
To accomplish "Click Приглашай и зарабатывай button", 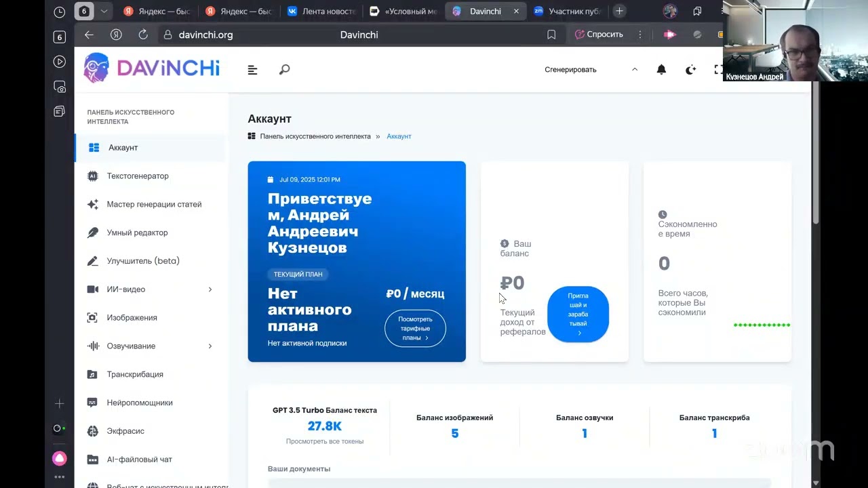I will 578,314.
